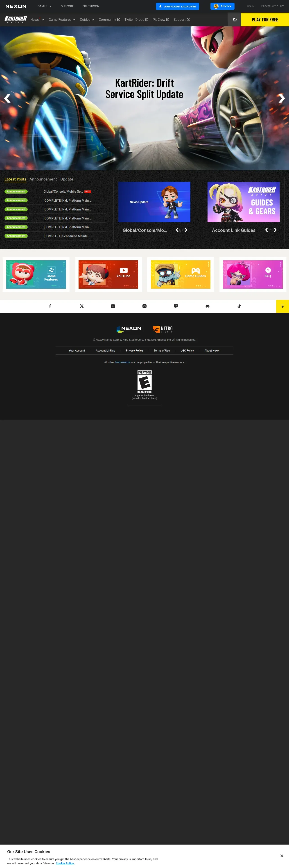Select the Update tab
The height and width of the screenshot is (868, 289).
click(67, 179)
